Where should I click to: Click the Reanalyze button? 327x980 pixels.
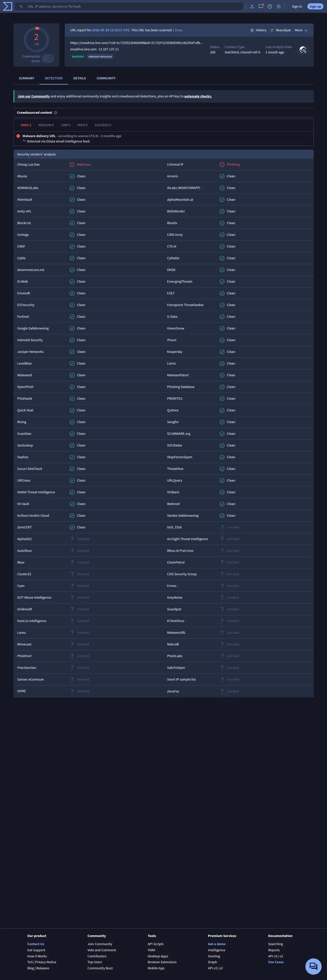[281, 31]
